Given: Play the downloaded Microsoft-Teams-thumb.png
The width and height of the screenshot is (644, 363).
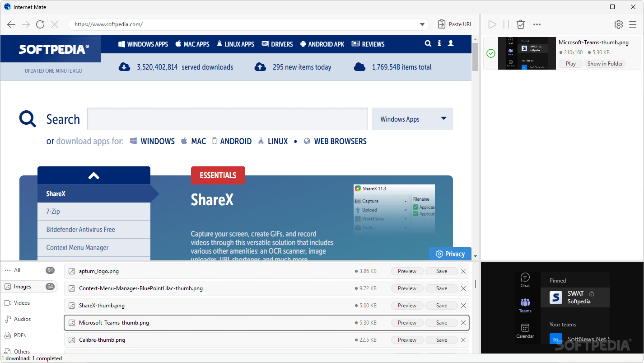Looking at the screenshot, I should tap(571, 64).
